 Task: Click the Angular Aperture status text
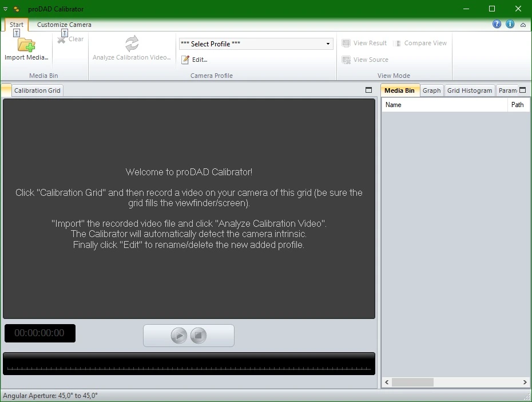(x=50, y=396)
